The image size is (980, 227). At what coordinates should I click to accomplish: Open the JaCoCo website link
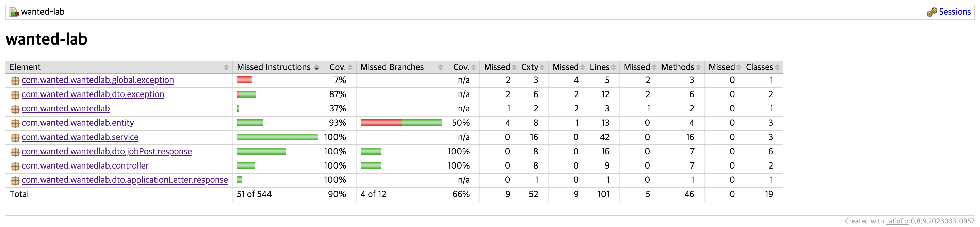(897, 221)
